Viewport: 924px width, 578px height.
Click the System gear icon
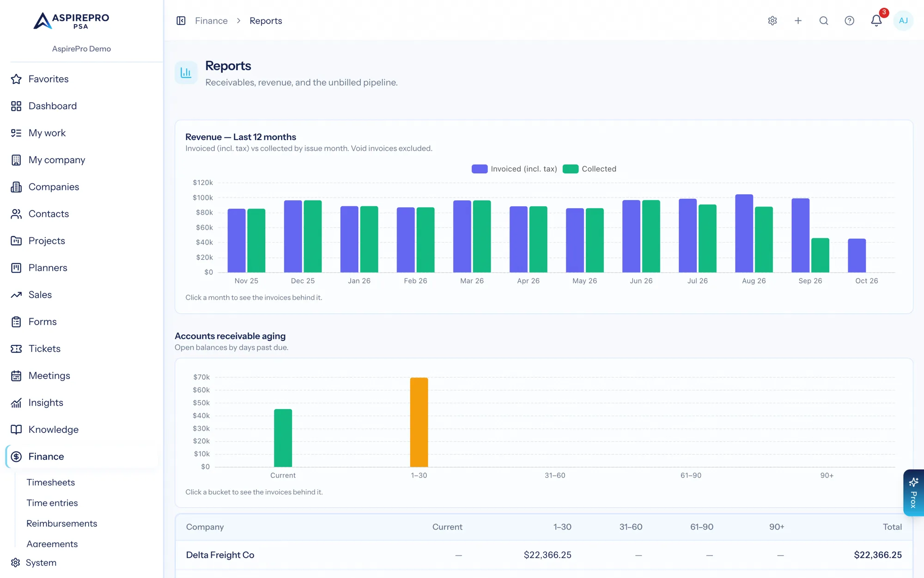pos(16,563)
